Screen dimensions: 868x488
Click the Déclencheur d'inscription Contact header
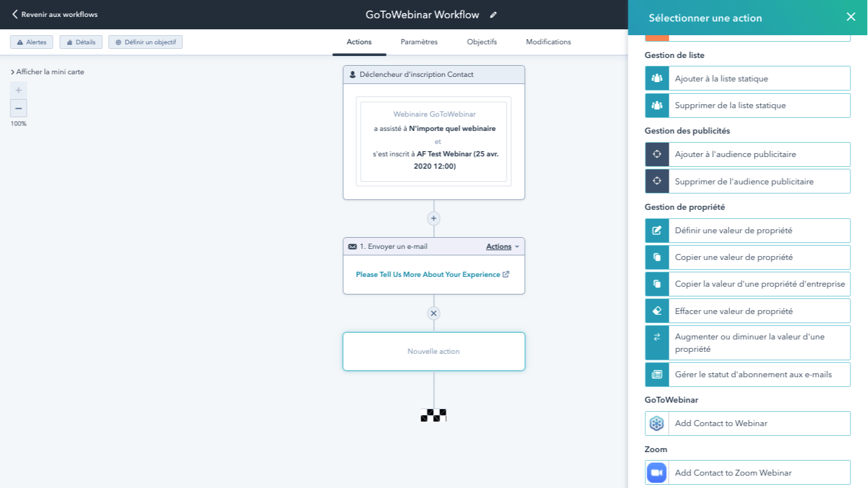pos(434,75)
